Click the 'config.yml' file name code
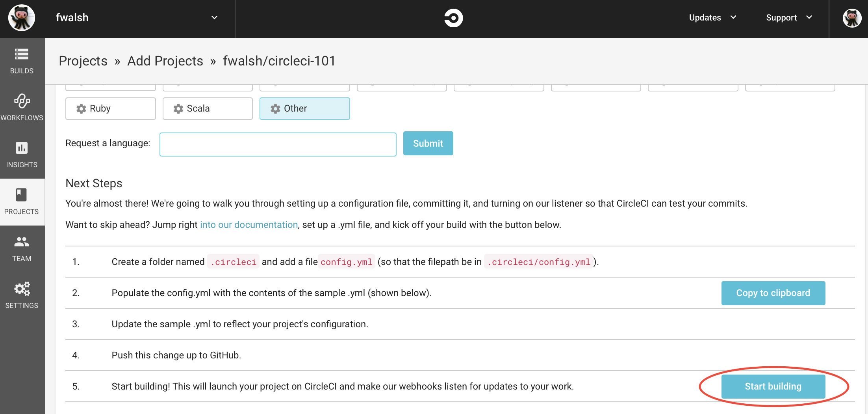Viewport: 868px width, 414px height. coord(347,262)
